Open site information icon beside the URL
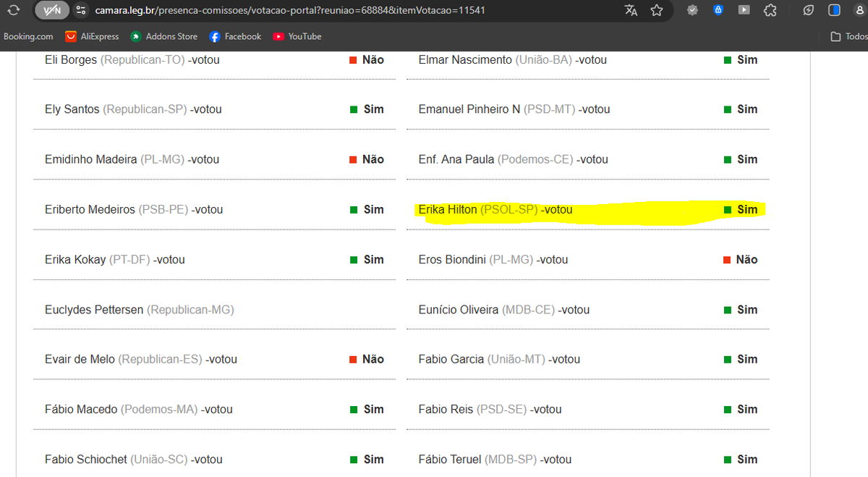Image resolution: width=868 pixels, height=477 pixels. (81, 10)
